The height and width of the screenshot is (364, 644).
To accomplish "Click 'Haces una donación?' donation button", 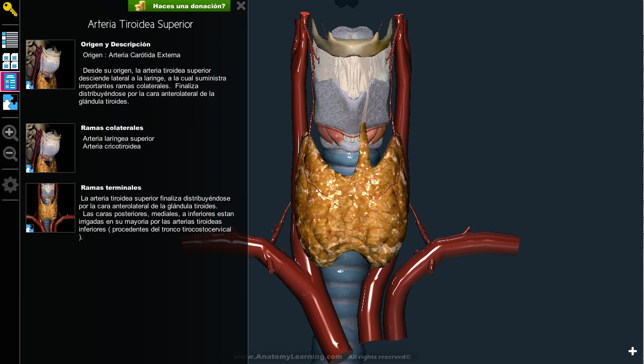I will coord(179,6).
